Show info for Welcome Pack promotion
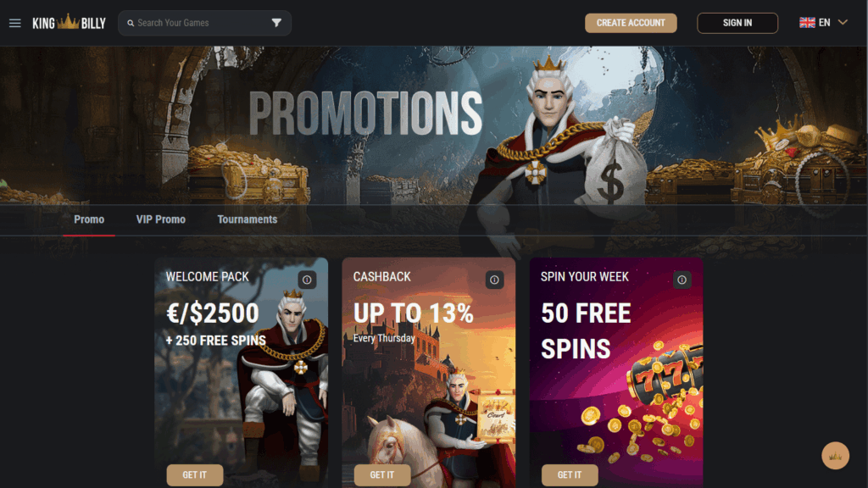This screenshot has width=868, height=488. pos(307,280)
